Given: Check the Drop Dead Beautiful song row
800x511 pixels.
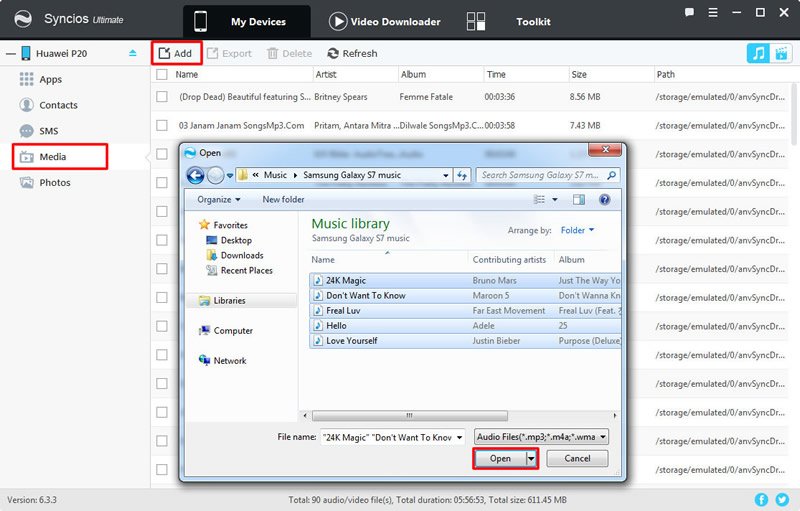Looking at the screenshot, I should tap(162, 96).
